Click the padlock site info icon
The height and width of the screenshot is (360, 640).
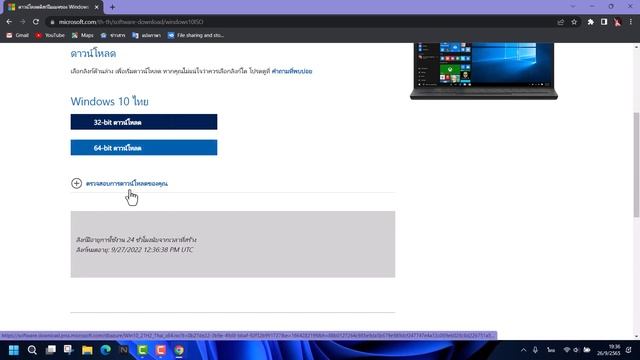point(52,22)
